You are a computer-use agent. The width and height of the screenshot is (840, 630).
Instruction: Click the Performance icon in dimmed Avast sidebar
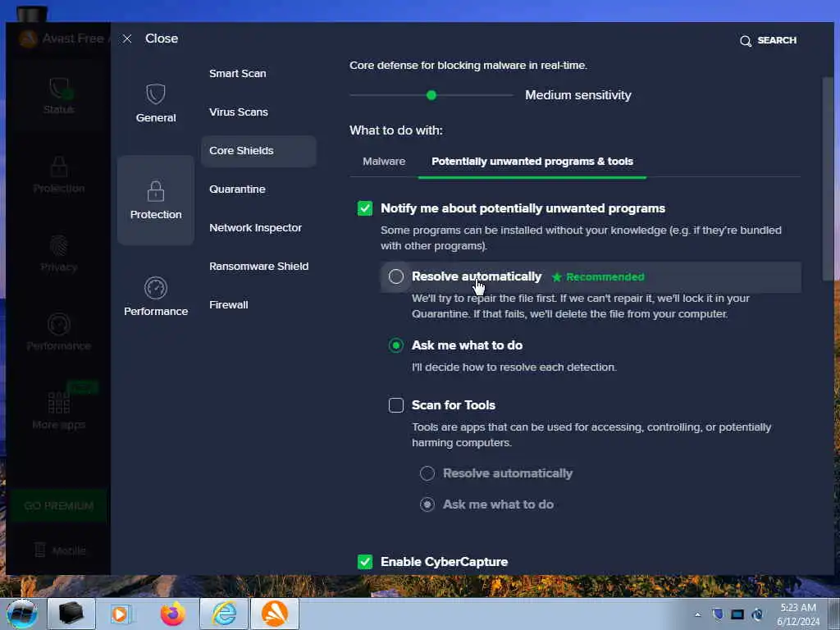[59, 325]
